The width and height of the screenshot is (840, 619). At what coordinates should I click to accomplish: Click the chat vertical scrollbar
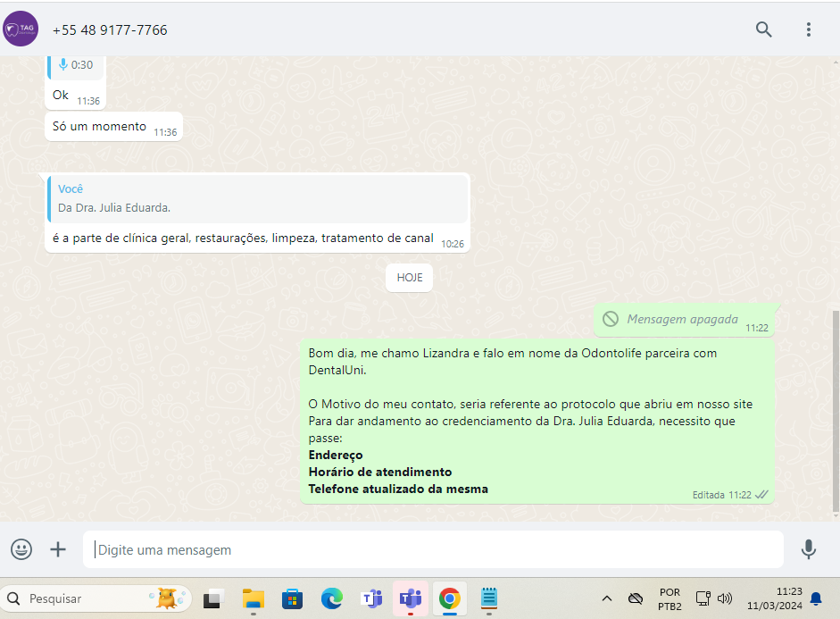[836, 411]
